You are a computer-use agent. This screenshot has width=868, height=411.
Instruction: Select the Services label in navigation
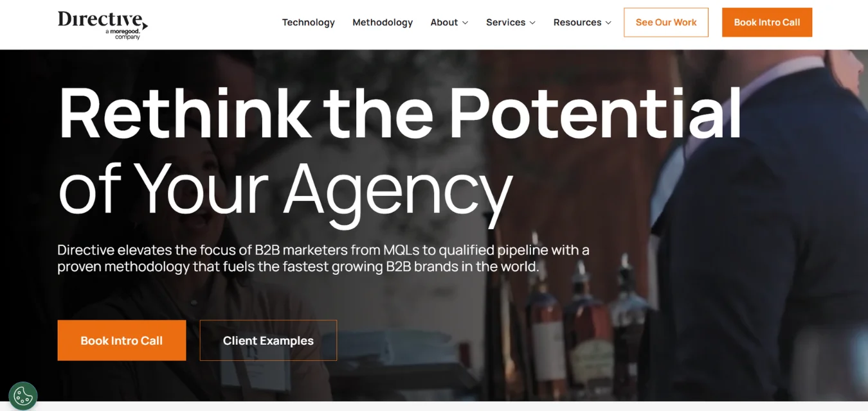[x=505, y=22]
